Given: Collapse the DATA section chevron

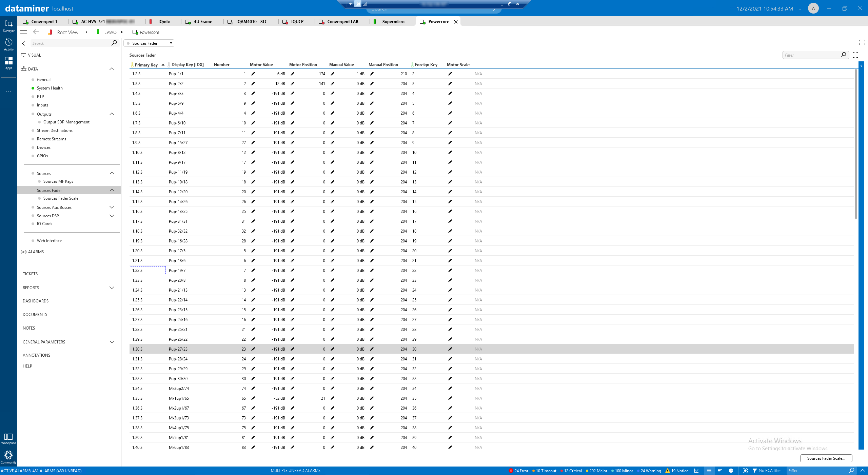Looking at the screenshot, I should (112, 69).
